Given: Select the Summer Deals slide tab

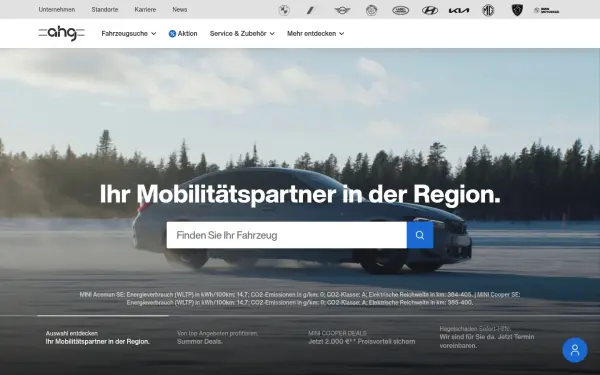Looking at the screenshot, I should point(218,338).
